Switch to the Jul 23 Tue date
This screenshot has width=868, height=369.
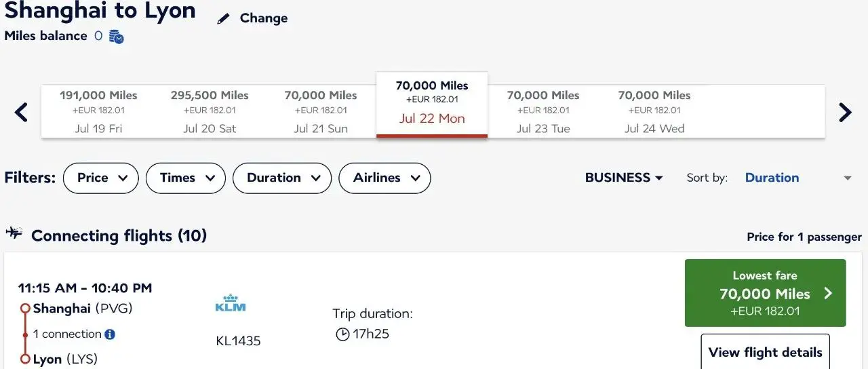[543, 112]
